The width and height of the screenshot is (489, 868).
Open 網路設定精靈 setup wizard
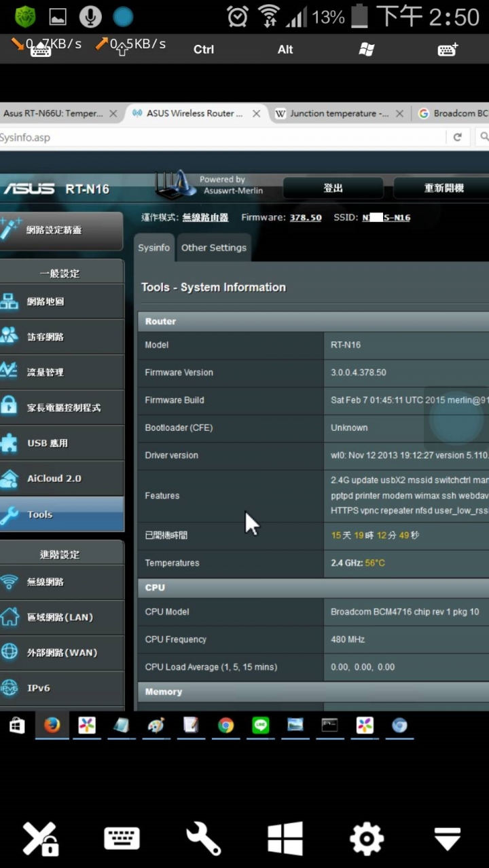pos(61,230)
